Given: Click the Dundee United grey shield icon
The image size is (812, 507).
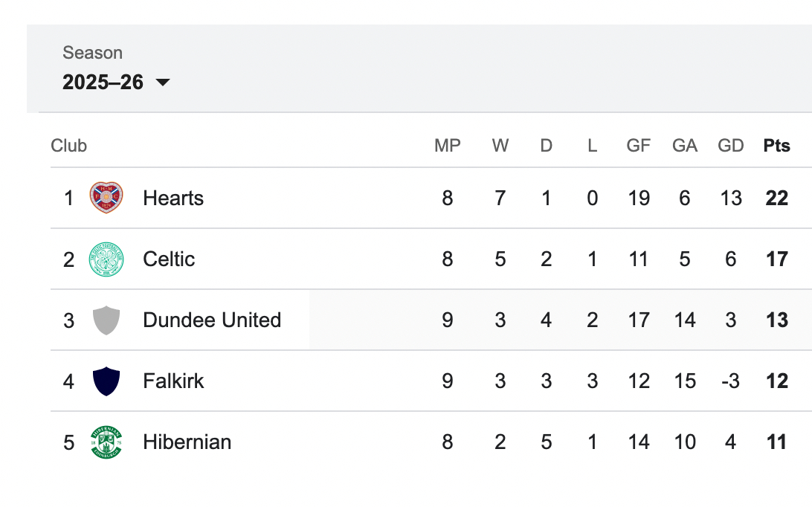Looking at the screenshot, I should 106,320.
